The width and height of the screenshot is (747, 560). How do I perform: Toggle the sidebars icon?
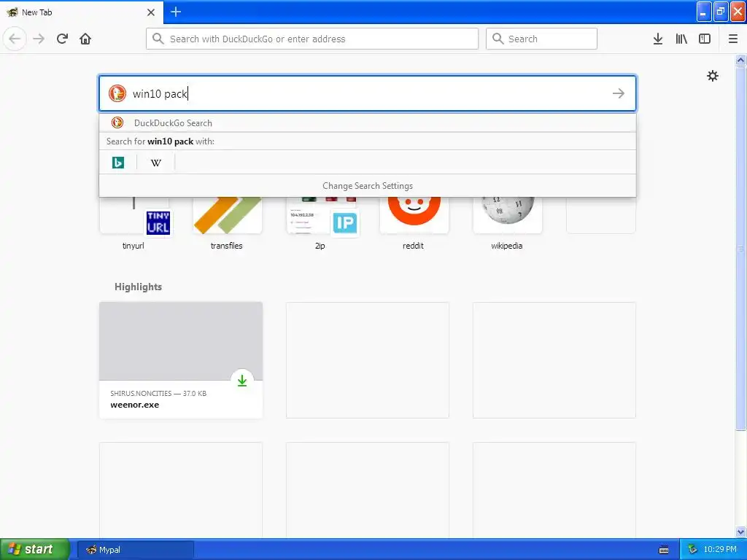[x=705, y=39]
